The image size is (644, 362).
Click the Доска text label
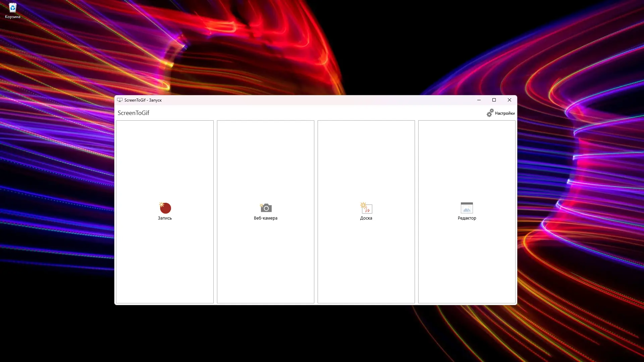pyautogui.click(x=366, y=218)
